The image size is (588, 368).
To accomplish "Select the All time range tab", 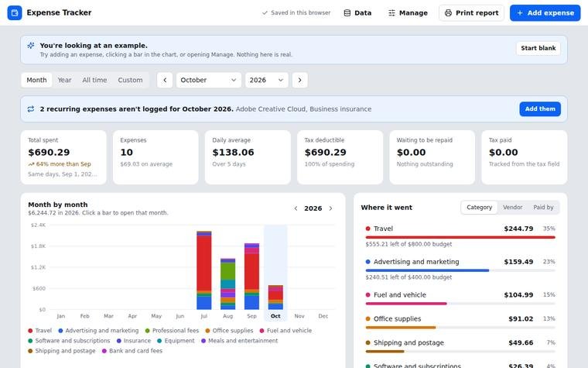I will (x=94, y=80).
